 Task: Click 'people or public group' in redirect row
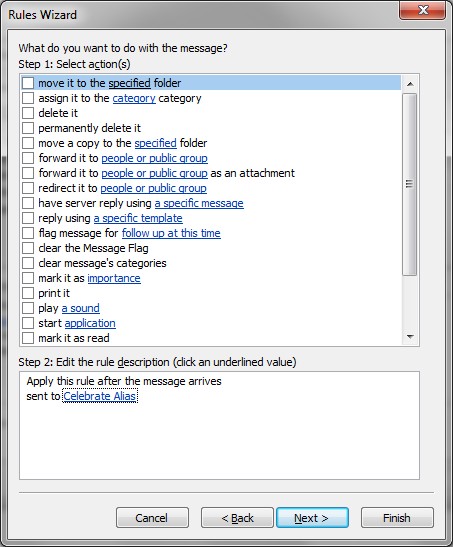tap(153, 188)
